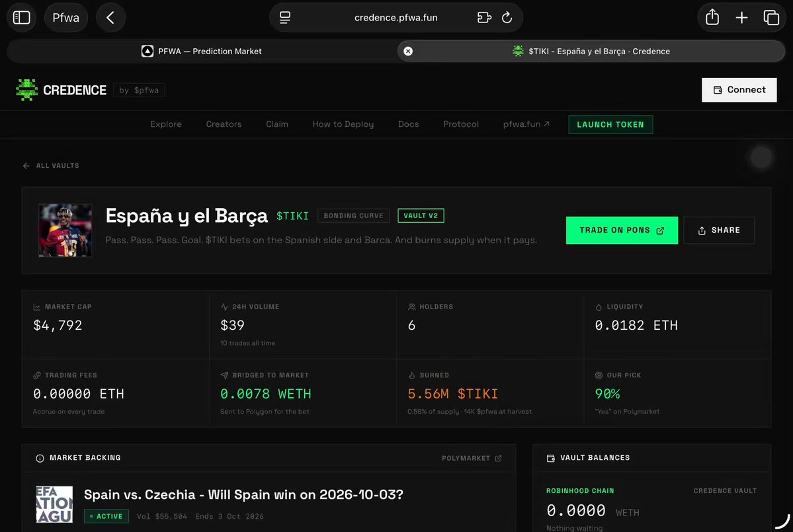Click the Credence pixel logo
This screenshot has height=532, width=793.
[27, 90]
